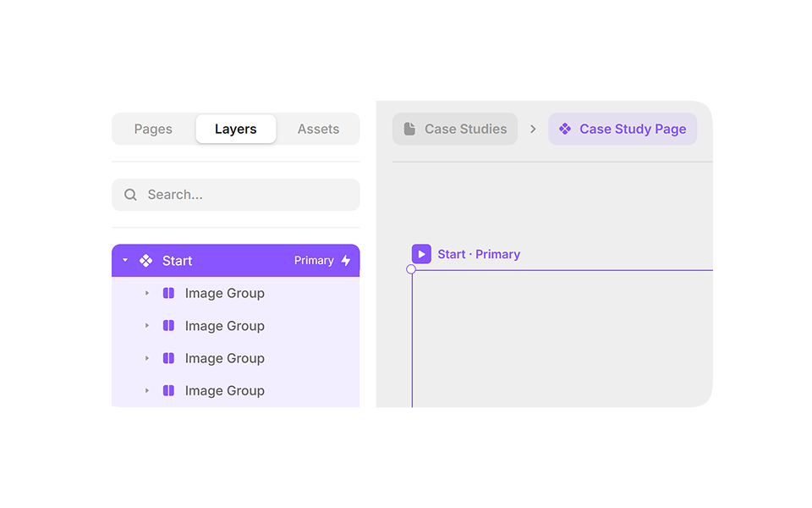Click the second Image Group layer icon

[x=167, y=325]
